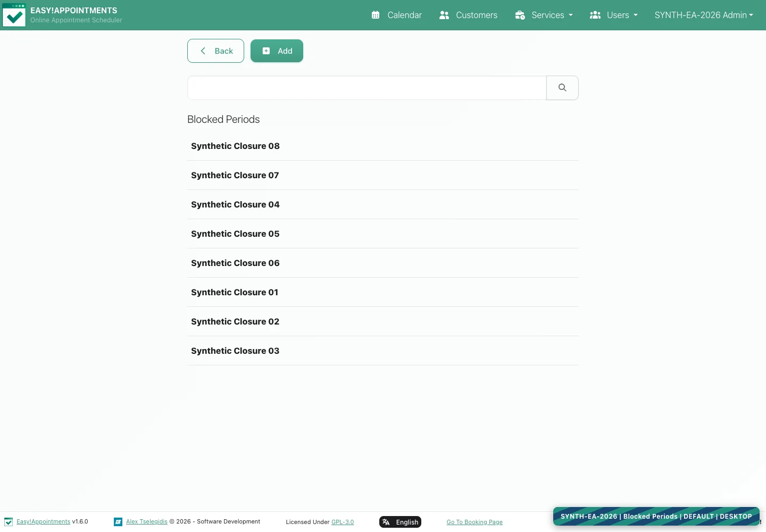Click the translate icon in the language button
Viewport: 766px width, 532px height.
coord(387,522)
